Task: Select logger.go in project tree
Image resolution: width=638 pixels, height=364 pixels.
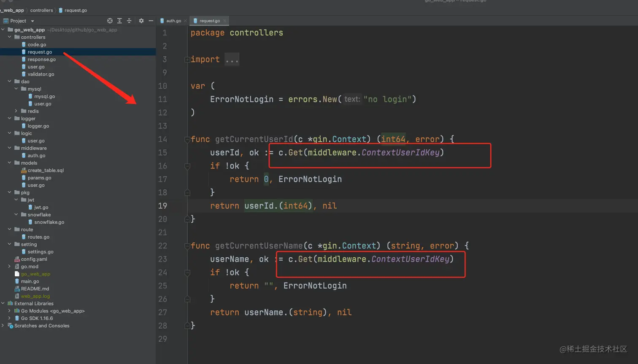Action: tap(38, 126)
